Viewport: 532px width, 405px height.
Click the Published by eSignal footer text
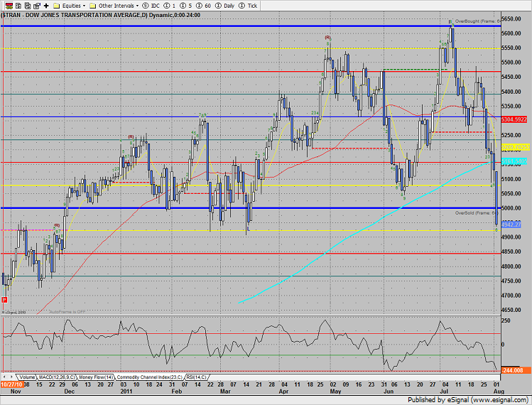coord(467,400)
